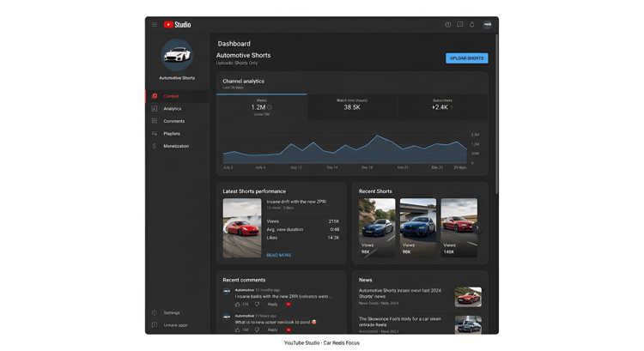Screen dimensions: 644x351
Task: Open the drifting red car Short thumbnail
Action: click(x=242, y=227)
